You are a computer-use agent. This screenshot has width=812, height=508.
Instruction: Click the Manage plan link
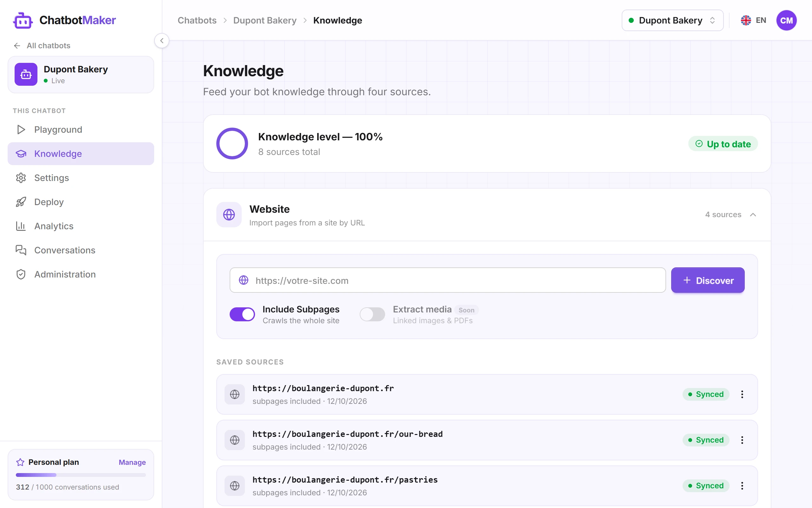pyautogui.click(x=132, y=462)
